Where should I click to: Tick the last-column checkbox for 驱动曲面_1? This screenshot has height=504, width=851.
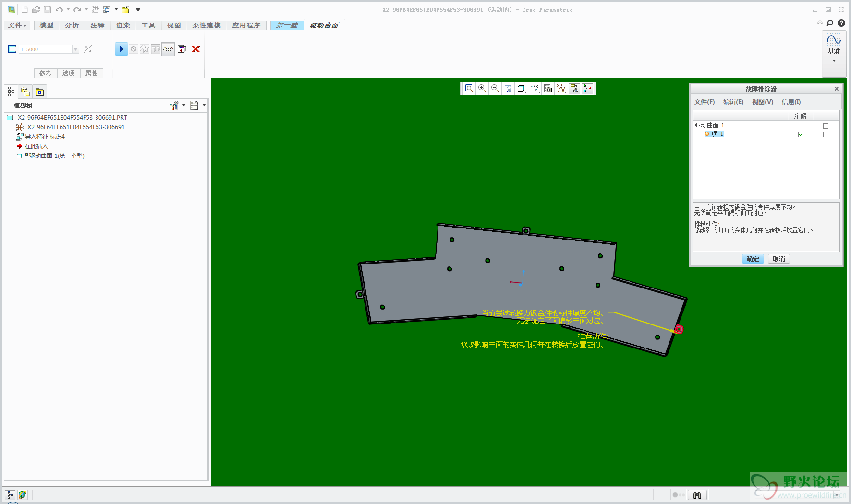pos(826,126)
